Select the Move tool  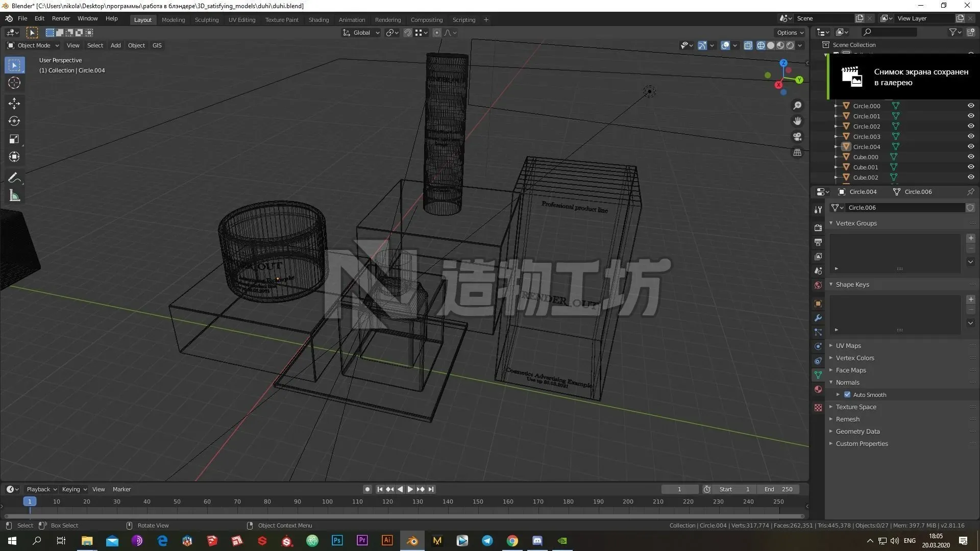(14, 104)
